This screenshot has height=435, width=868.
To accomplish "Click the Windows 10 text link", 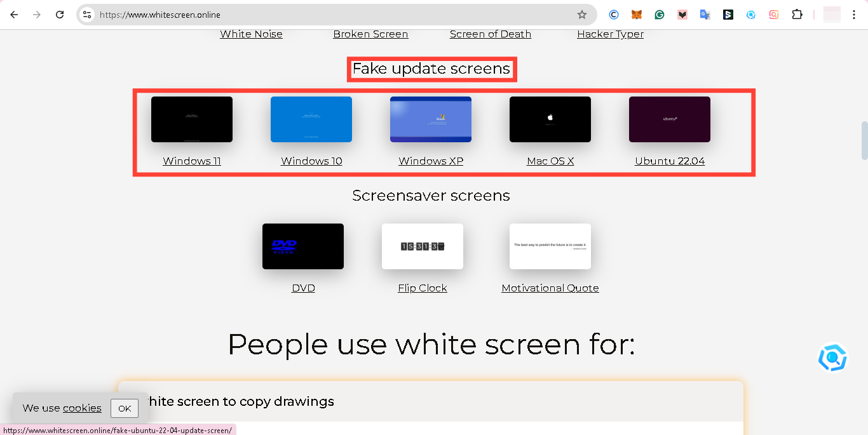I will 311,161.
